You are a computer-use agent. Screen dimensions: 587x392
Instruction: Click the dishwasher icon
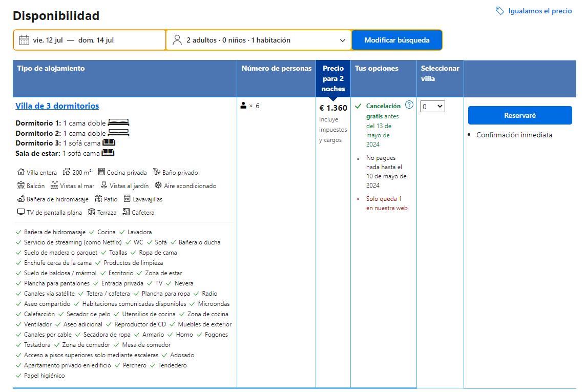tap(127, 199)
